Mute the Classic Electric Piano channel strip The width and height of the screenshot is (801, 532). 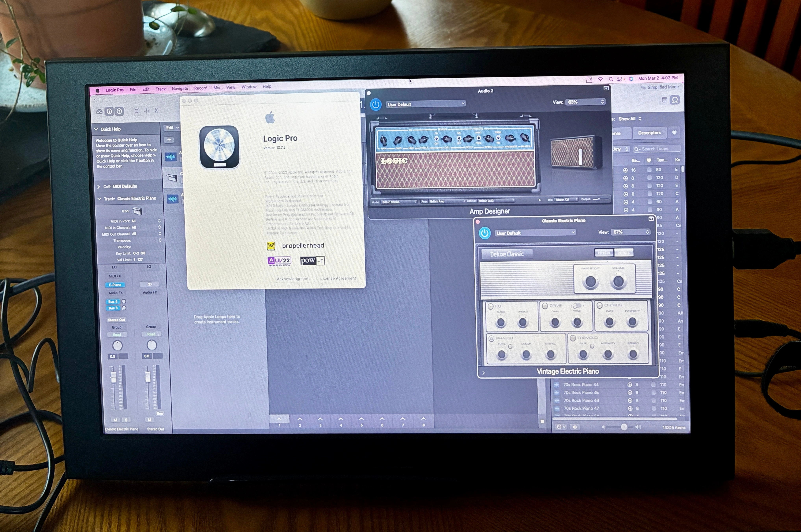[x=115, y=420]
